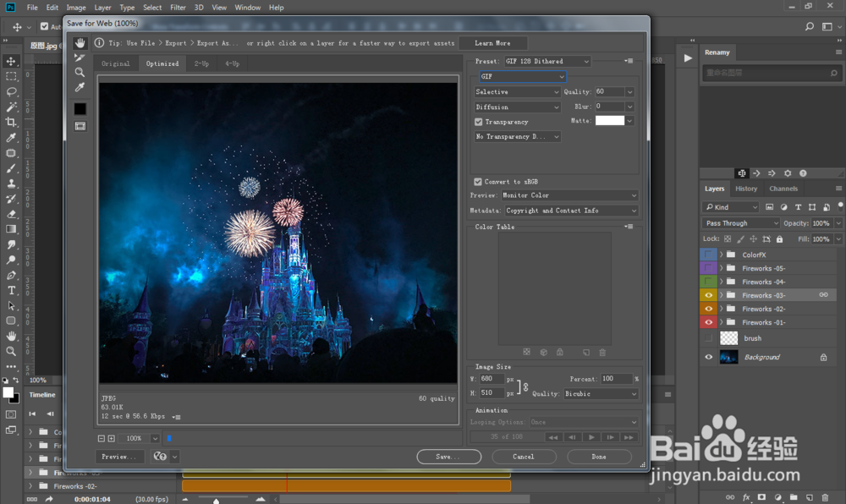Open the Selective color reduction dropdown
846x504 pixels.
coord(518,91)
